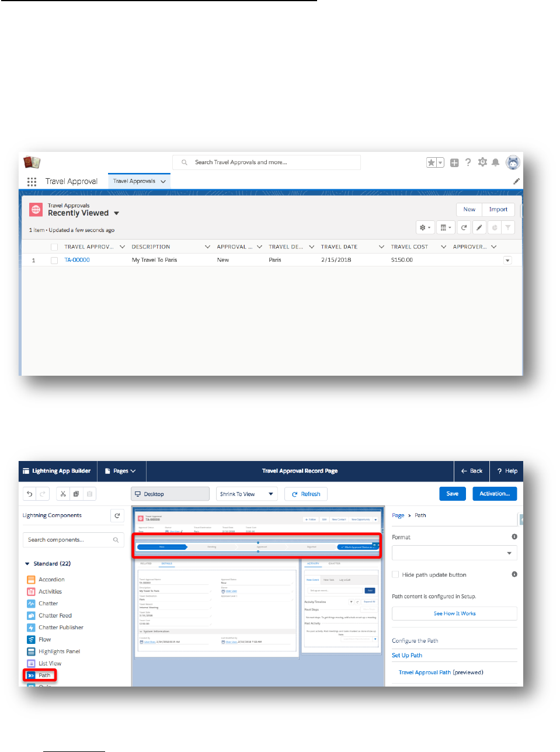The image size is (560, 752).
Task: Refresh the Recently Viewed list
Action: (464, 228)
